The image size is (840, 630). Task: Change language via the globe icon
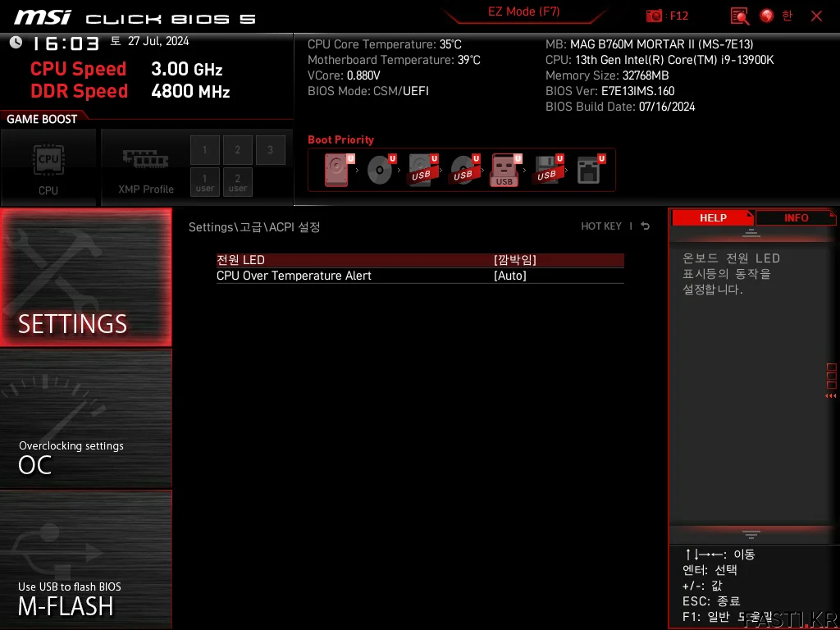pos(767,16)
